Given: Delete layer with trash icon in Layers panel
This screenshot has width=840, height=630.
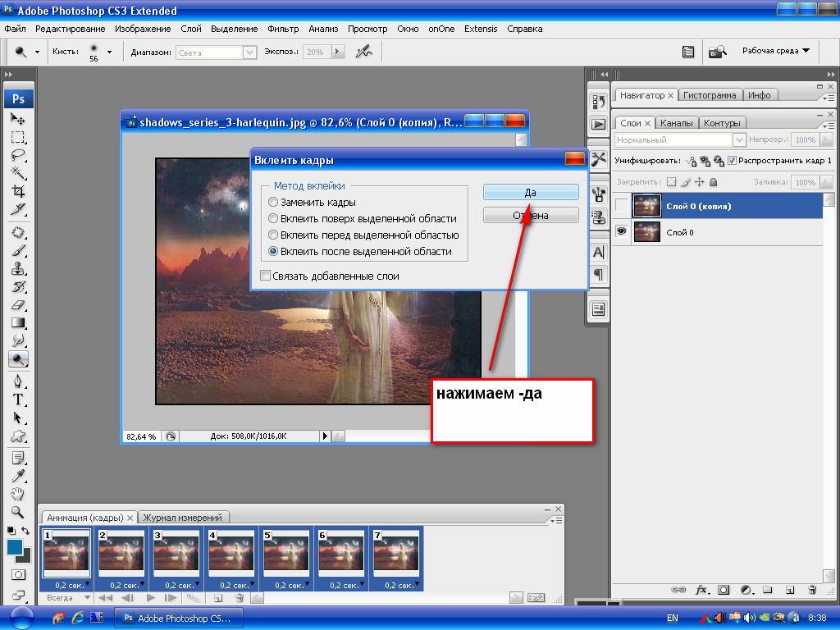Looking at the screenshot, I should pyautogui.click(x=812, y=590).
